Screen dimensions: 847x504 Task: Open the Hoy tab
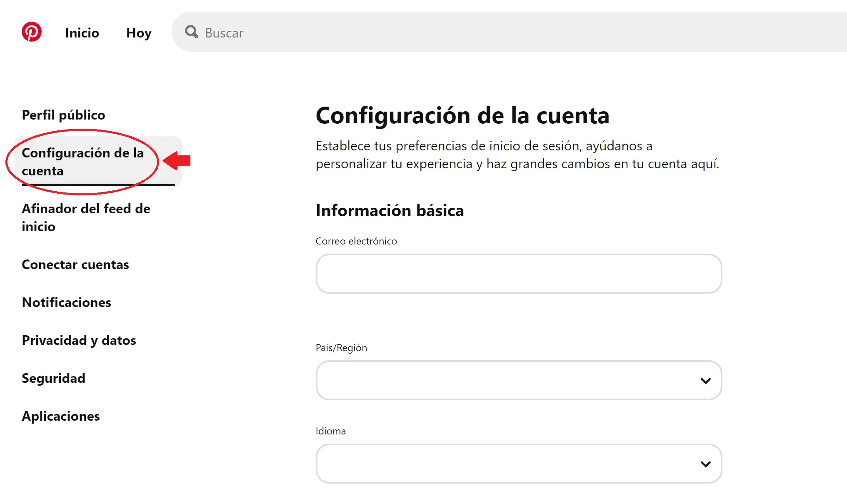[x=139, y=33]
